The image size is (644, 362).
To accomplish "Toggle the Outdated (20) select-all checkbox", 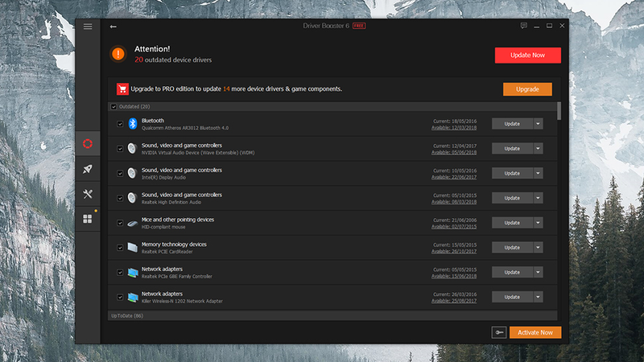I will coord(114,107).
